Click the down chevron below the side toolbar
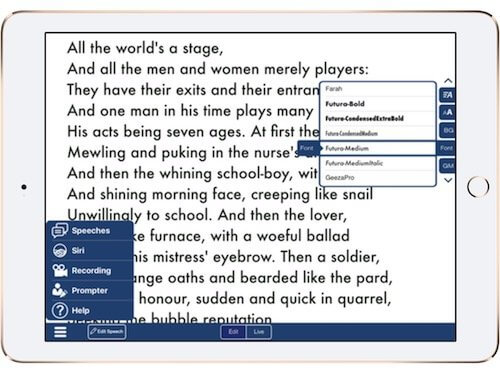 click(448, 180)
